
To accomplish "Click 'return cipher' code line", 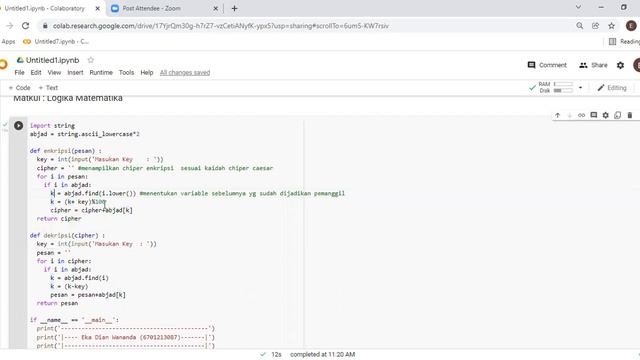I will coord(59,219).
